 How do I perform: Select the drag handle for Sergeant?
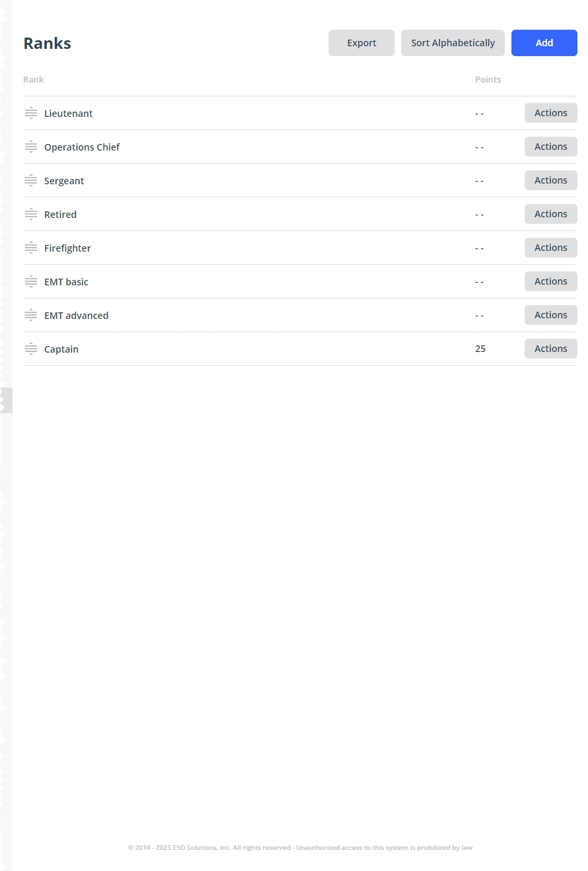[x=31, y=180]
